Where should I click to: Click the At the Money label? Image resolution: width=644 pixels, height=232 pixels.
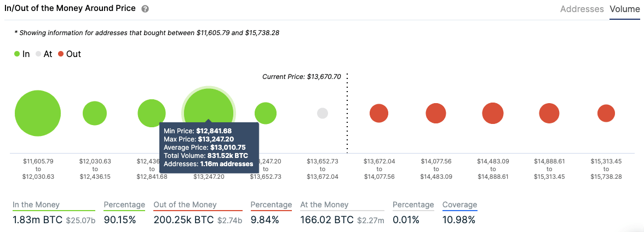click(x=324, y=205)
